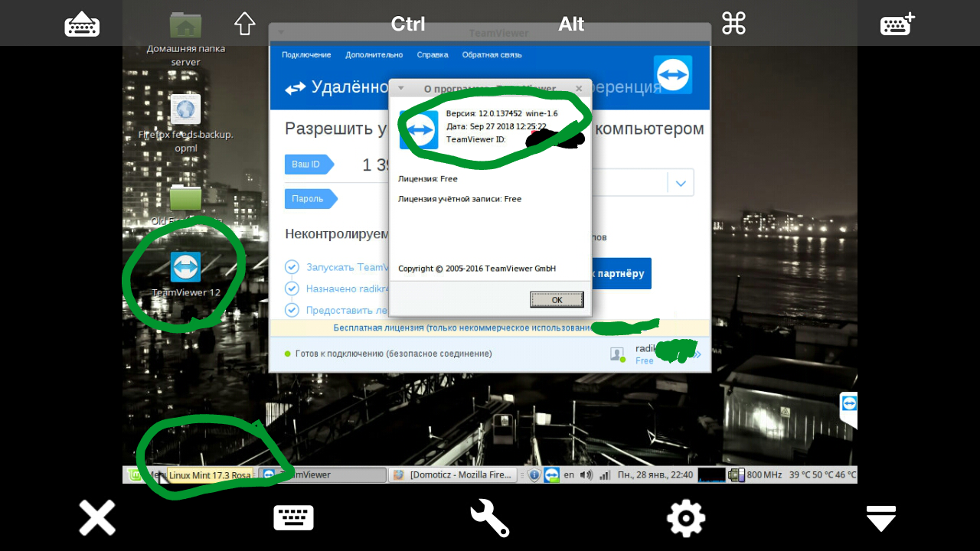Screen dimensions: 980x551
Task: Open the Дополнительно menu
Action: [x=374, y=55]
